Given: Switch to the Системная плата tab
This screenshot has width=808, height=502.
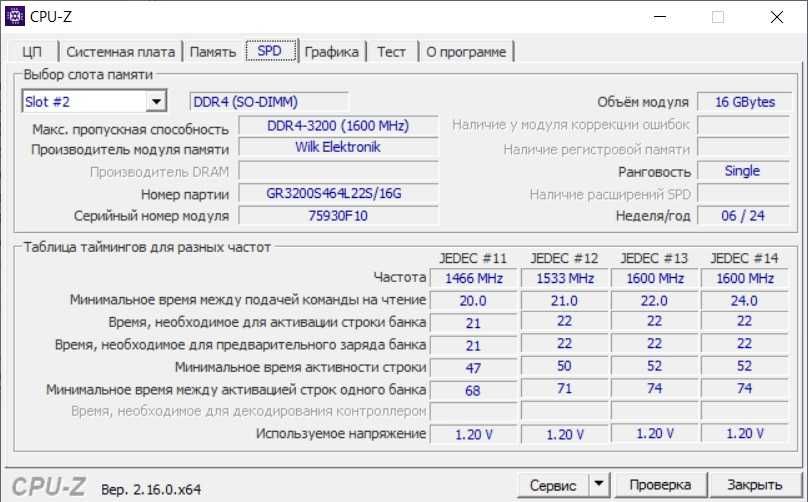Looking at the screenshot, I should click(x=121, y=52).
